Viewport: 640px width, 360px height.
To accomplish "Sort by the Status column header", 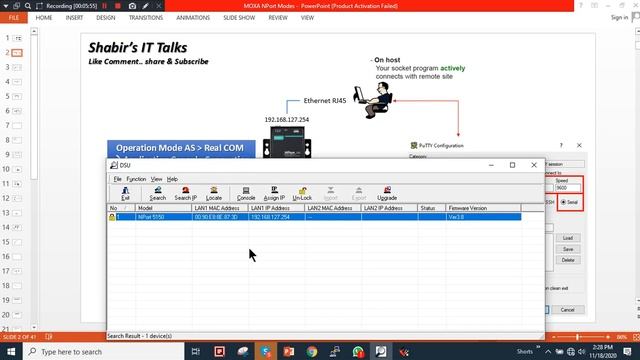I will click(x=431, y=208).
